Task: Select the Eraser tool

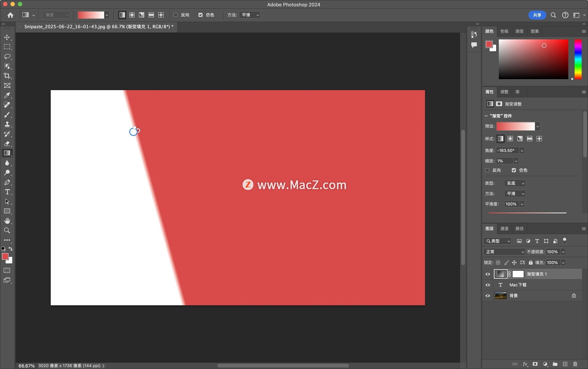Action: tap(7, 144)
